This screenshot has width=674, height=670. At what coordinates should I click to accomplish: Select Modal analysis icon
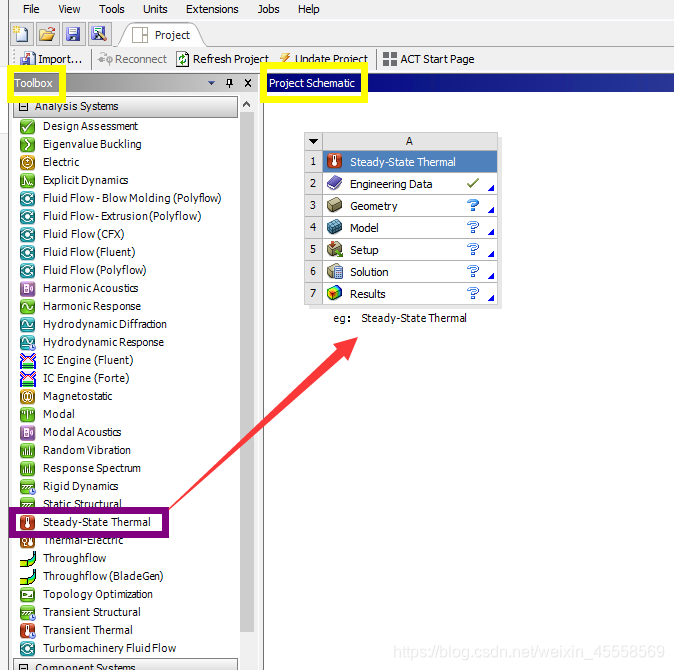(x=27, y=414)
